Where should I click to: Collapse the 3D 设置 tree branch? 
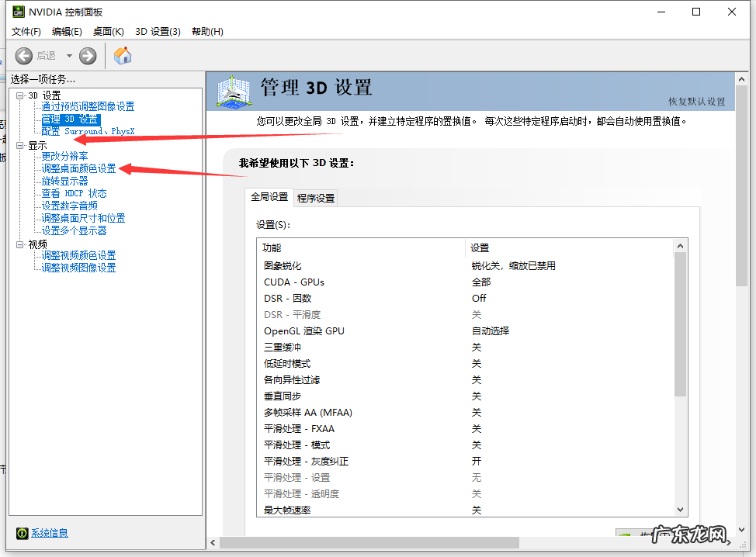pyautogui.click(x=19, y=94)
